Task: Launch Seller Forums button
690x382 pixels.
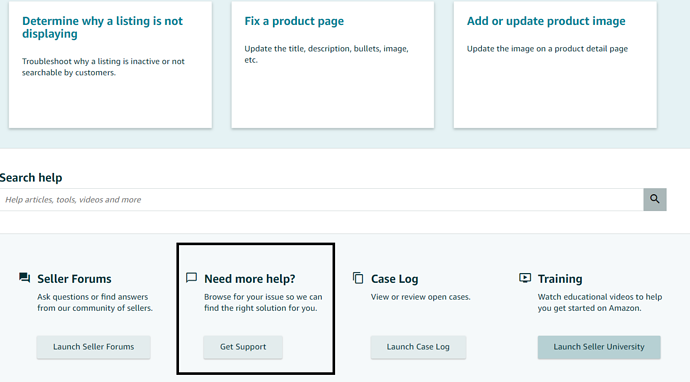Action: click(93, 347)
